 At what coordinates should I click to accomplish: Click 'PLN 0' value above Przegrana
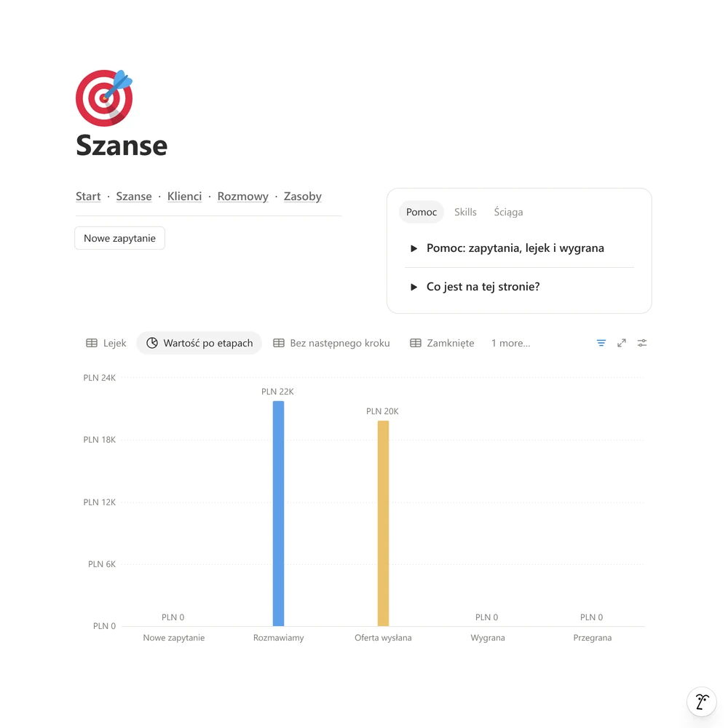pos(591,617)
